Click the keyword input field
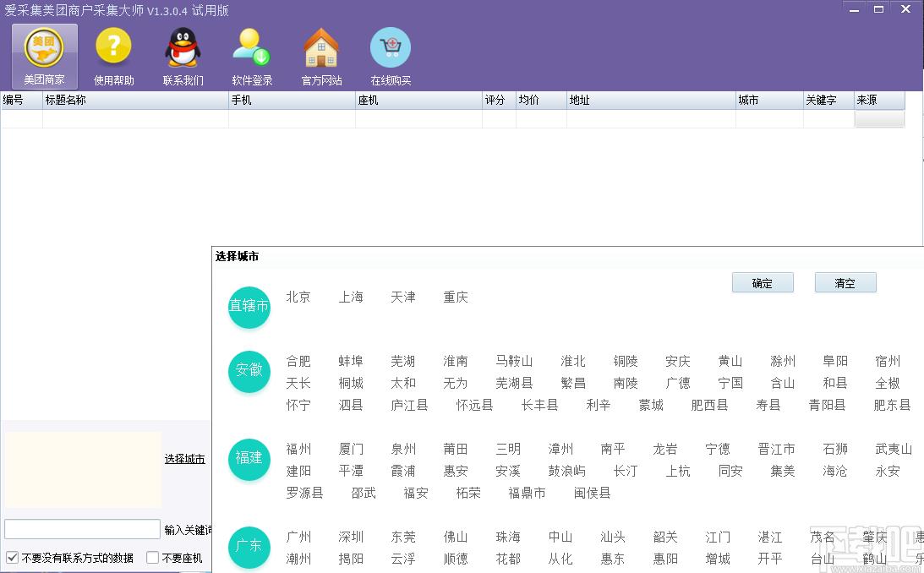This screenshot has height=573, width=924. coord(83,529)
